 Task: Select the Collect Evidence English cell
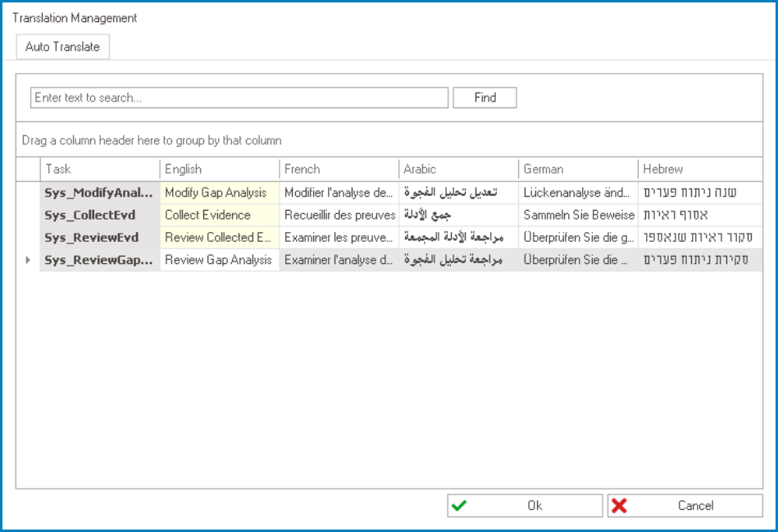coord(218,215)
